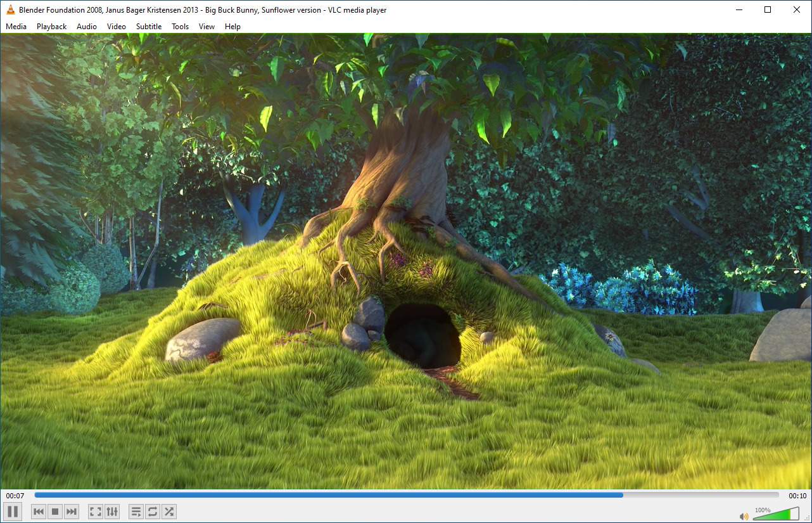Toggle fullscreen video mode
The image size is (812, 523).
[x=95, y=511]
